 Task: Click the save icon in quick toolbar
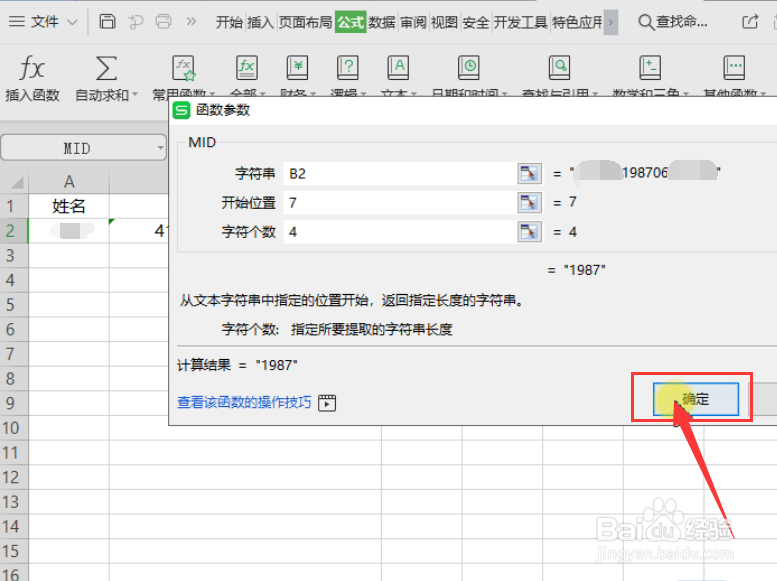point(107,22)
